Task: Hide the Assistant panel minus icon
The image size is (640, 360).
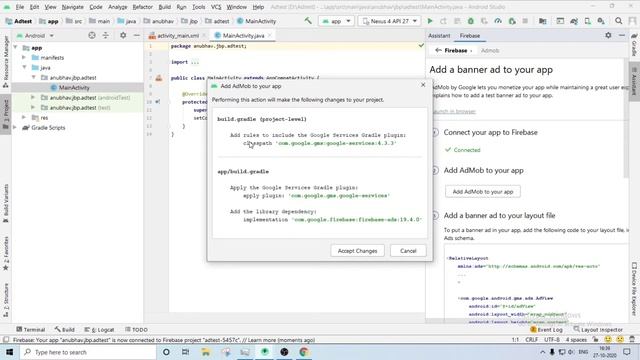Action: pos(622,36)
